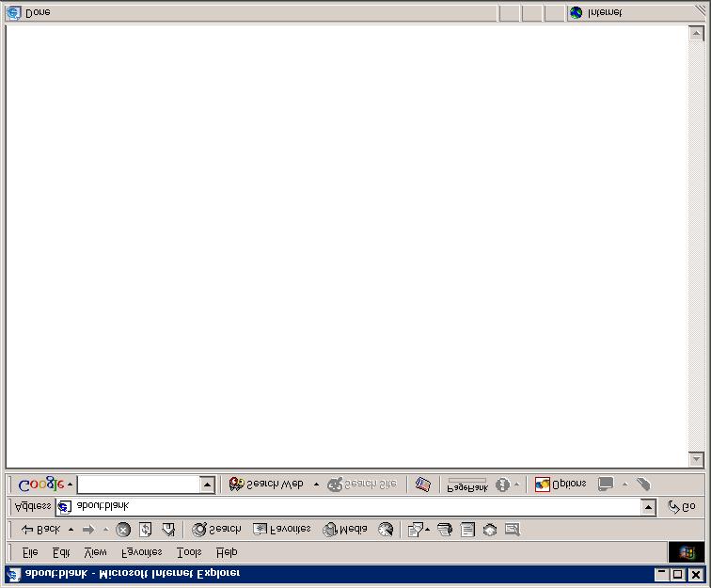Viewport: 711px width, 588px height.
Task: Click the Internet zone globe in status bar
Action: [x=576, y=13]
